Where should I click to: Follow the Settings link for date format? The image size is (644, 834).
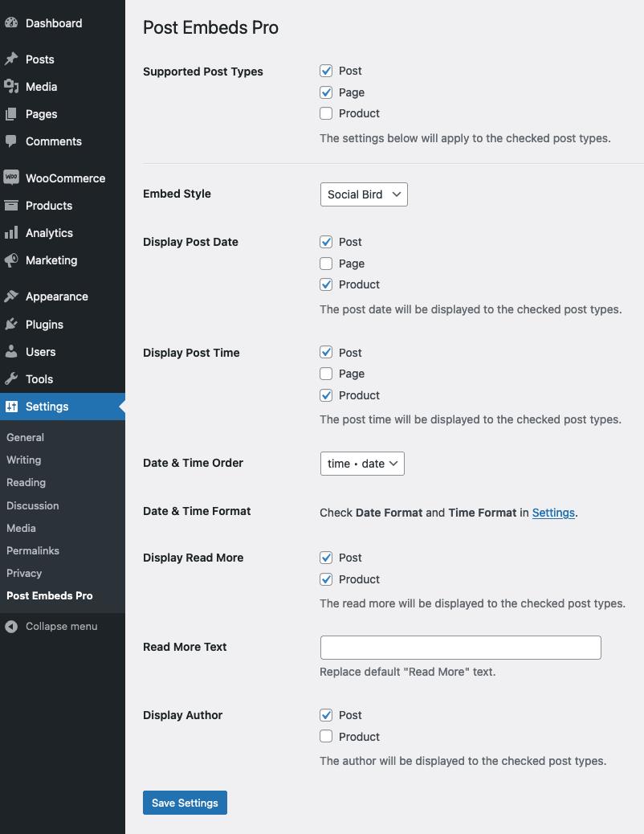(x=553, y=512)
